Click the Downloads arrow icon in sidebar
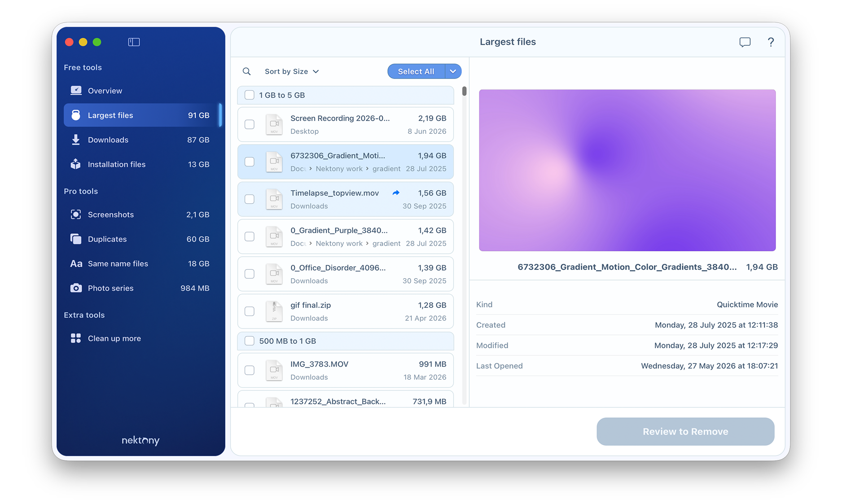842x504 pixels. (x=76, y=140)
